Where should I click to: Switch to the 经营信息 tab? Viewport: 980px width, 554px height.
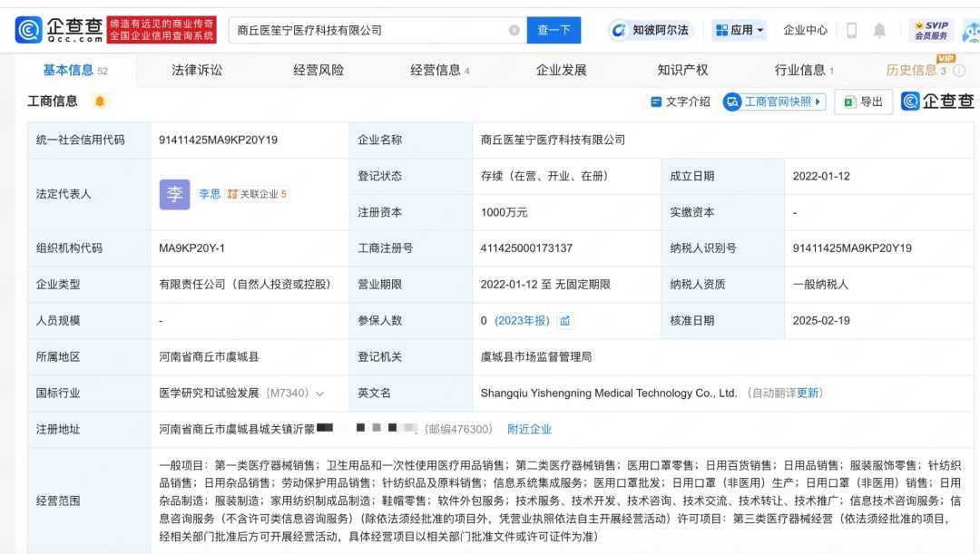(x=440, y=70)
